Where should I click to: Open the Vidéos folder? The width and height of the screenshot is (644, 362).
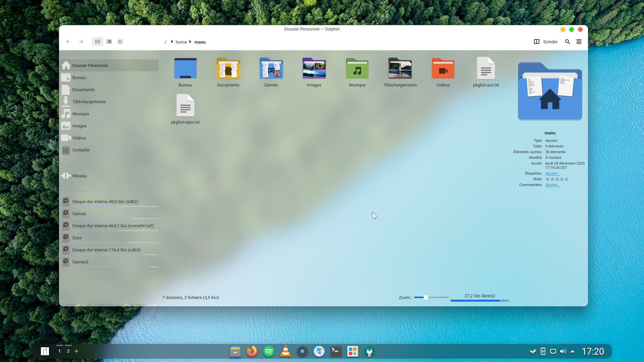[443, 69]
